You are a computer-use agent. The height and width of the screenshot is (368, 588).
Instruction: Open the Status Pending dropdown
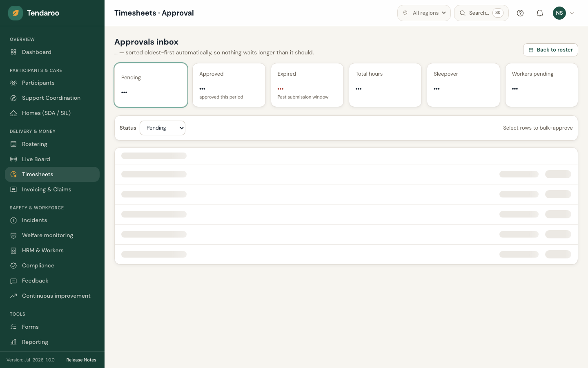coord(163,128)
